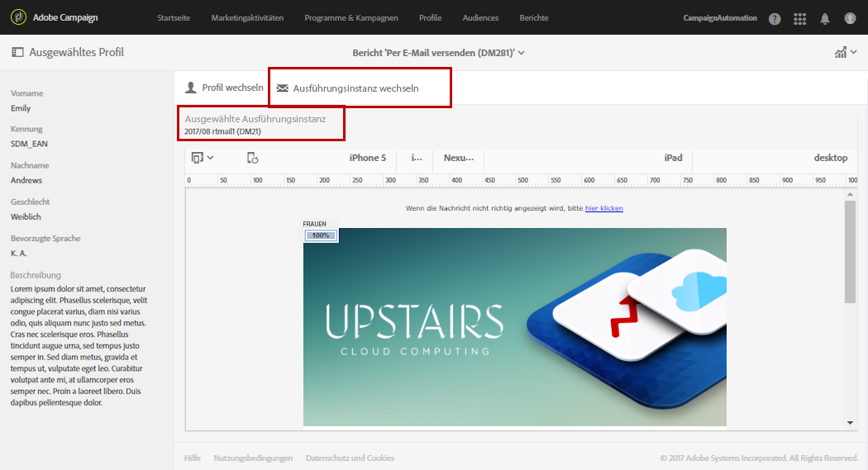Image resolution: width=868 pixels, height=470 pixels.
Task: Click the Bevorzugte Sprache value 'K. A.'
Action: [x=18, y=254]
